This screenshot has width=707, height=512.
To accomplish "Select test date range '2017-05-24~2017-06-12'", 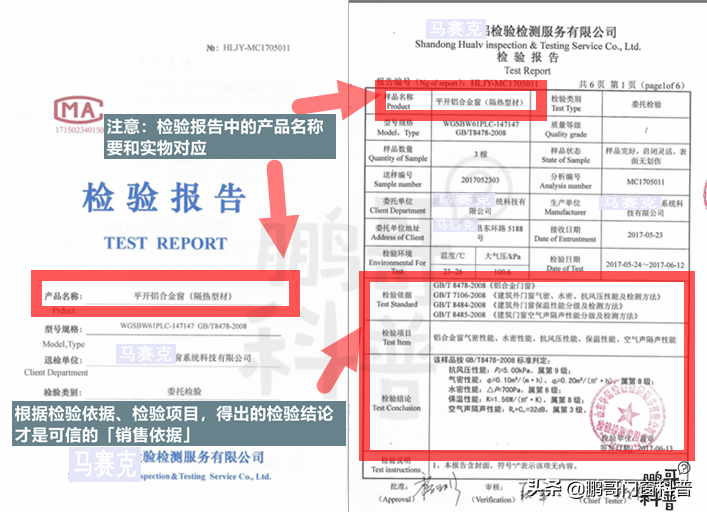I will (x=645, y=265).
